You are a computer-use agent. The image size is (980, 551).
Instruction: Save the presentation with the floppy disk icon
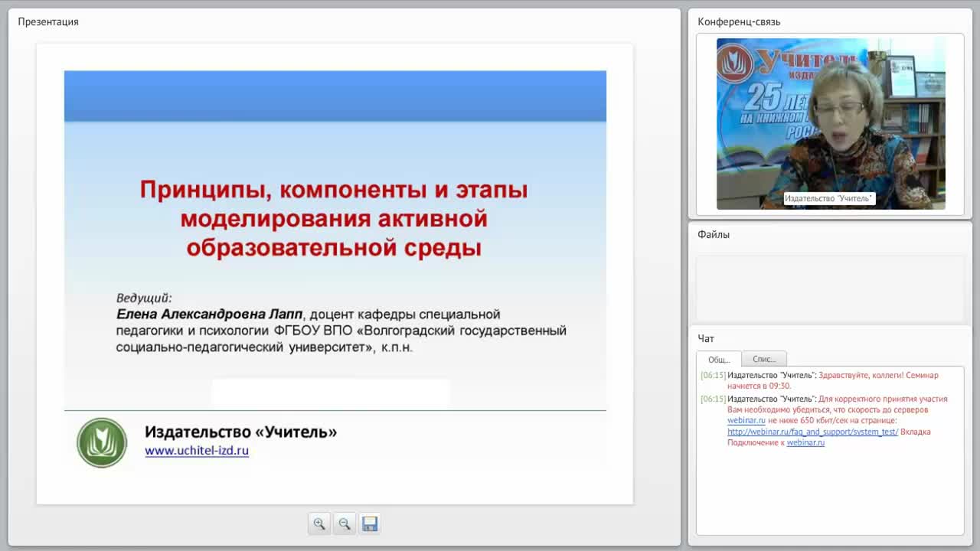[370, 523]
